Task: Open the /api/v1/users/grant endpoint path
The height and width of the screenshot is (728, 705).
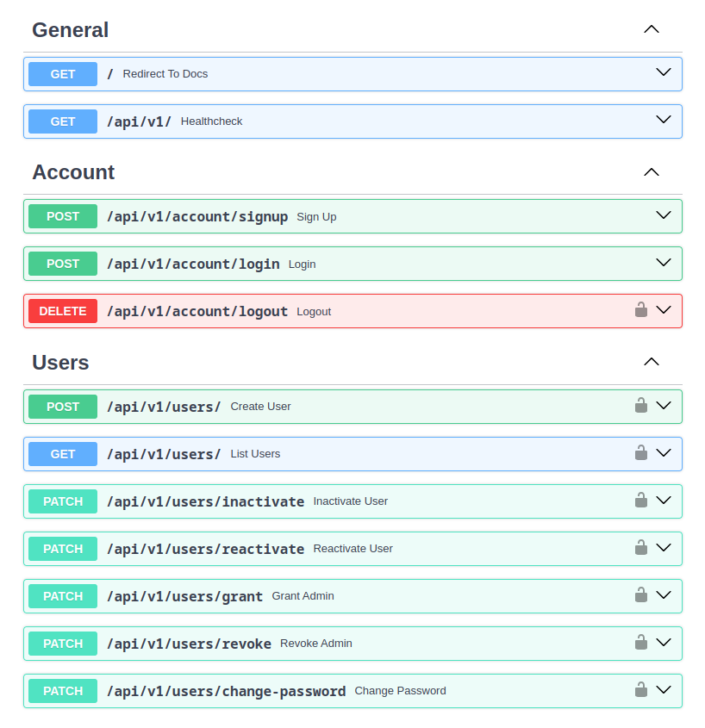Action: pyautogui.click(x=184, y=596)
